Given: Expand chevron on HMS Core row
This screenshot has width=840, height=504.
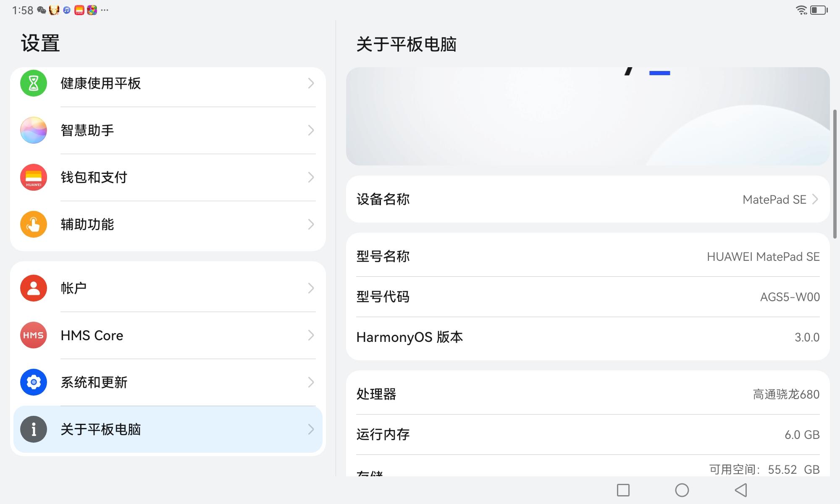Looking at the screenshot, I should (x=311, y=335).
